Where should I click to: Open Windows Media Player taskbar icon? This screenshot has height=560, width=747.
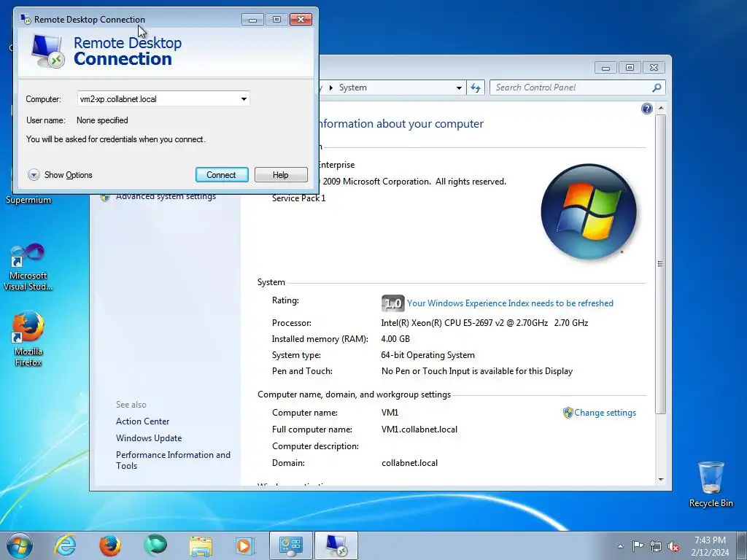click(x=245, y=545)
